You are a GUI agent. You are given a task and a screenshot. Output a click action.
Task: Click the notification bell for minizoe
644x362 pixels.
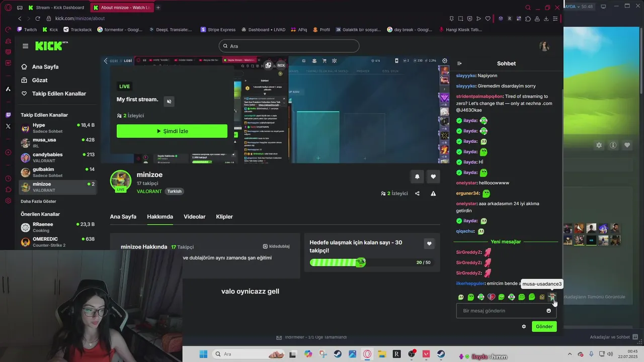[x=417, y=176]
